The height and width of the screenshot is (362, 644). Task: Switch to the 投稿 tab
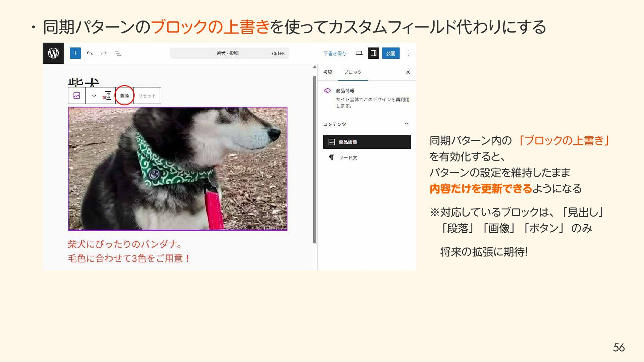point(328,72)
